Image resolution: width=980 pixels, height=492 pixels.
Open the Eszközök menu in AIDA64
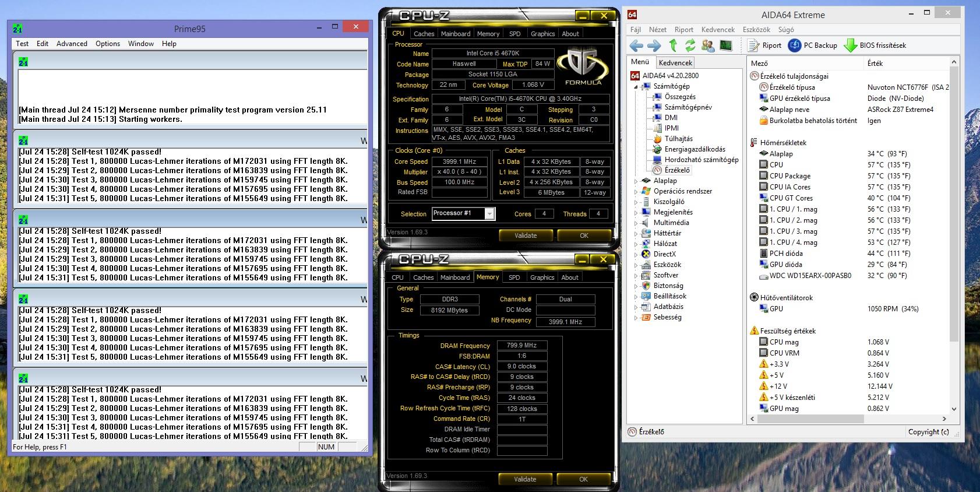click(756, 30)
